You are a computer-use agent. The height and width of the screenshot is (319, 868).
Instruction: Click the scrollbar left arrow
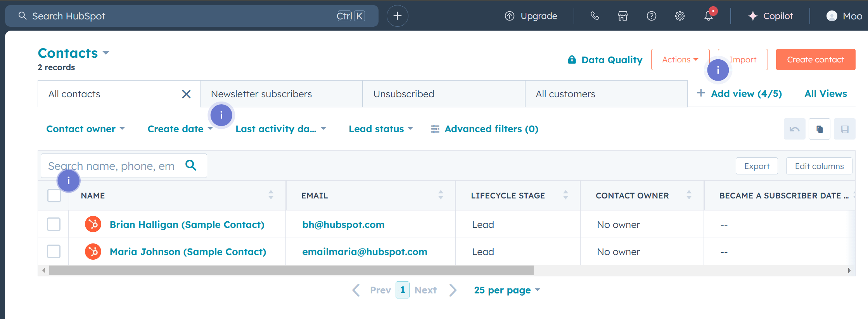tap(43, 270)
